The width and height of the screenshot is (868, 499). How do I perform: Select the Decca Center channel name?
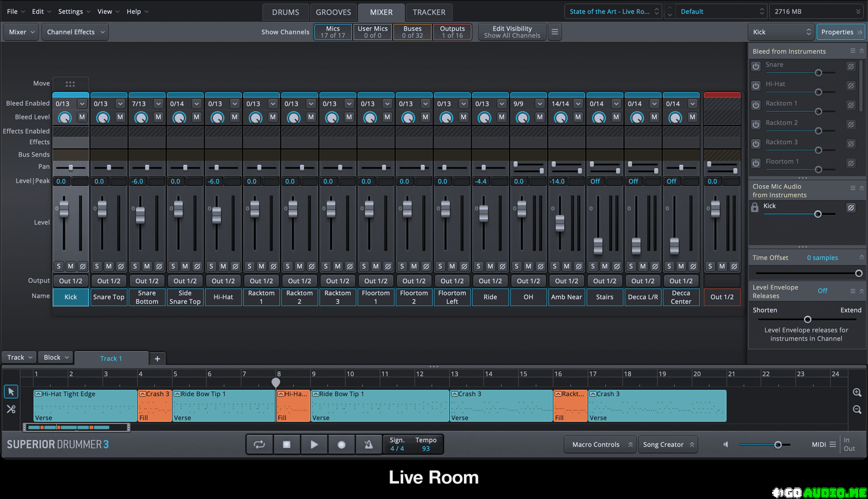pos(681,297)
